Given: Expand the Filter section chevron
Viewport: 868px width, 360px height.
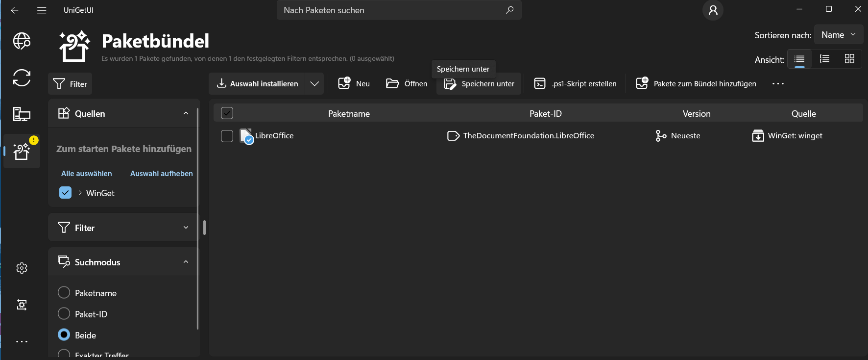Looking at the screenshot, I should tap(186, 228).
